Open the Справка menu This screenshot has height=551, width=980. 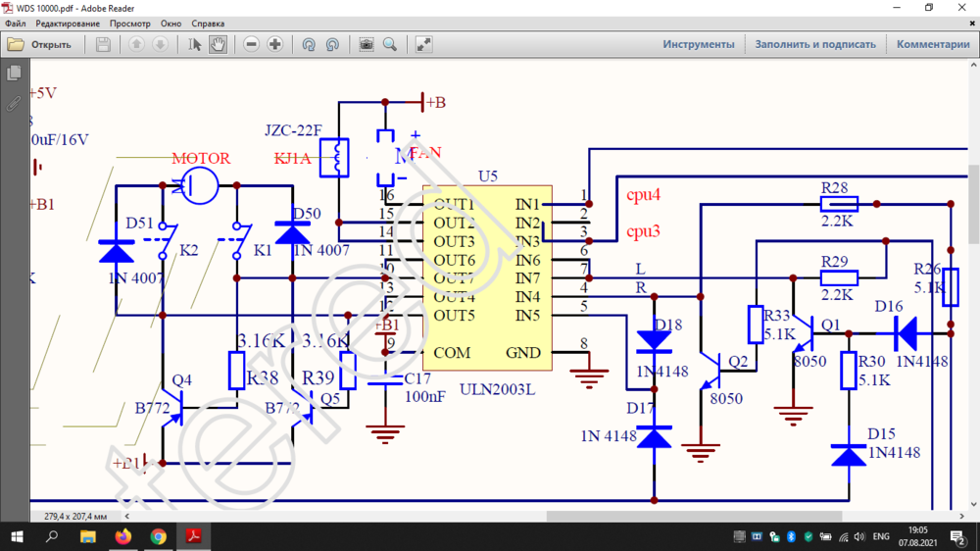208,24
